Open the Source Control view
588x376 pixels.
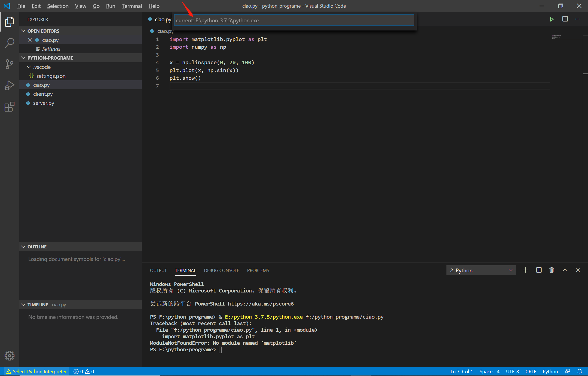(x=10, y=64)
